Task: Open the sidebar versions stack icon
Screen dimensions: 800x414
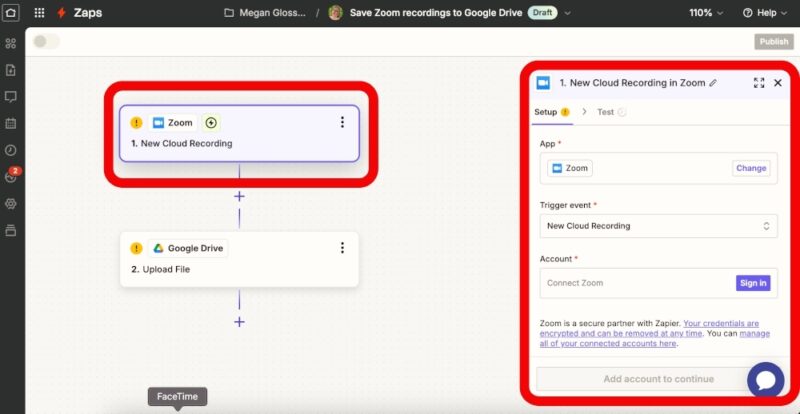Action: (x=11, y=230)
